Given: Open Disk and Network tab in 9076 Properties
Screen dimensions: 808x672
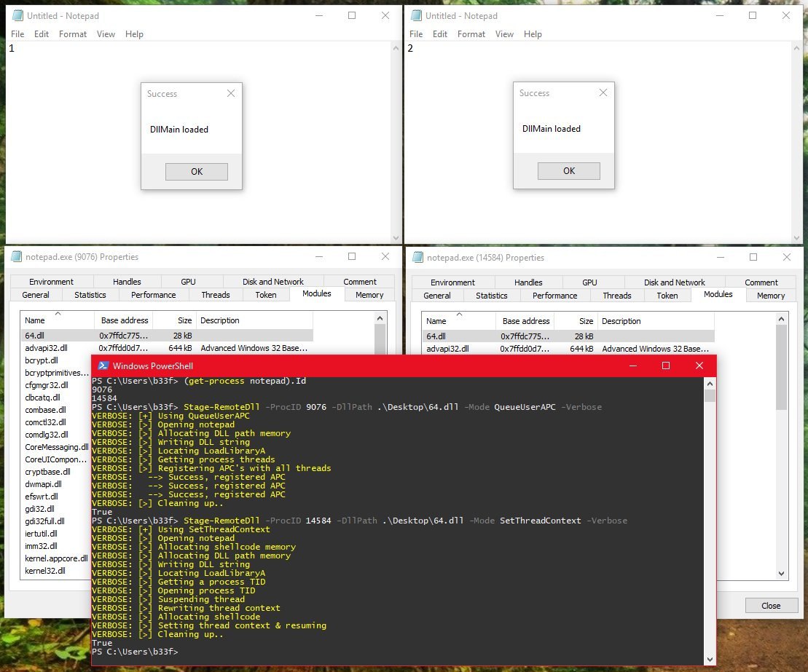Looking at the screenshot, I should coord(273,282).
